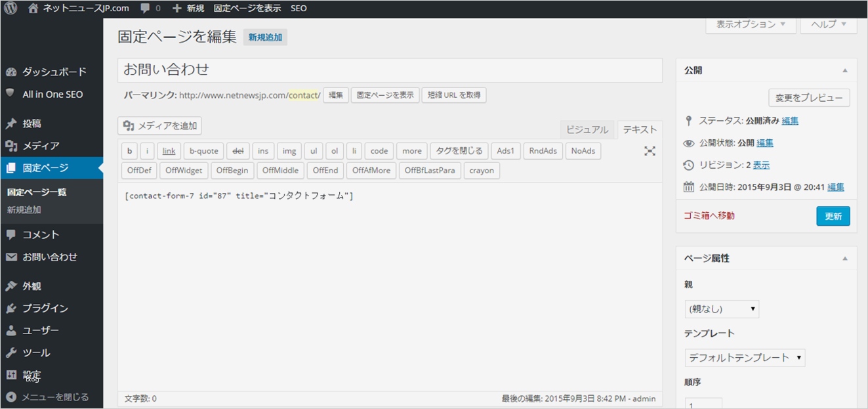Open ダッシュボード dashboard icon in sidebar
This screenshot has width=868, height=409.
10,72
